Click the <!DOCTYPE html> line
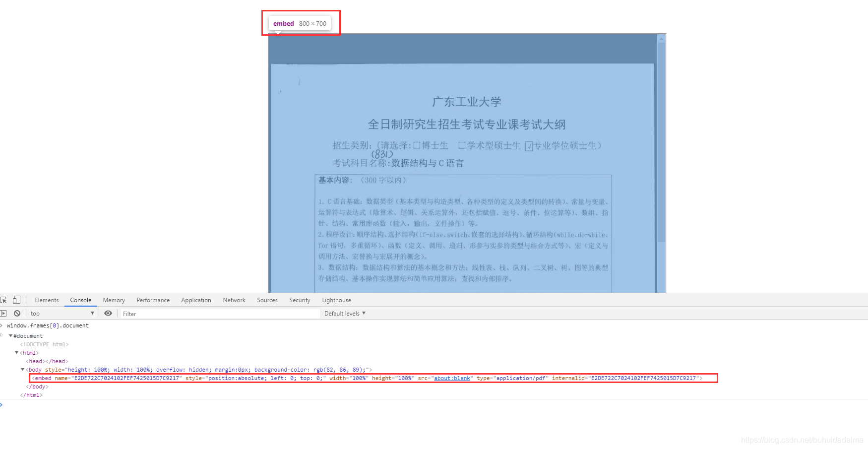Image resolution: width=868 pixels, height=449 pixels. click(x=44, y=344)
